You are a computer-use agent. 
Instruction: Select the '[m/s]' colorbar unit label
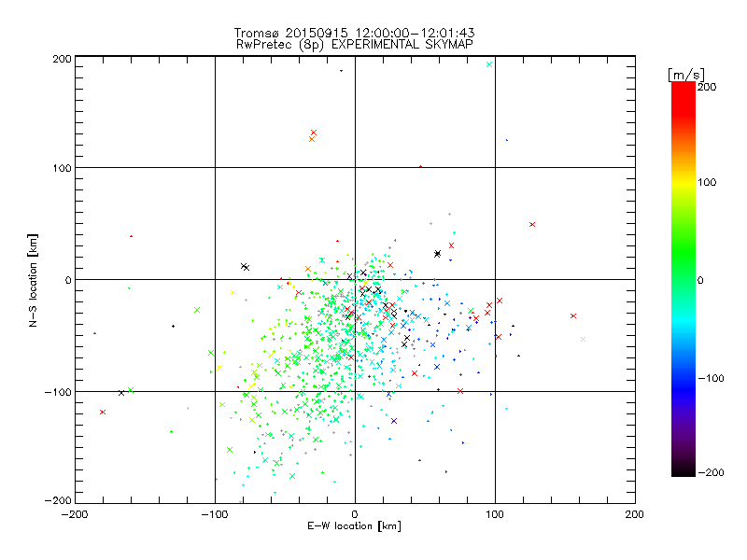[686, 75]
